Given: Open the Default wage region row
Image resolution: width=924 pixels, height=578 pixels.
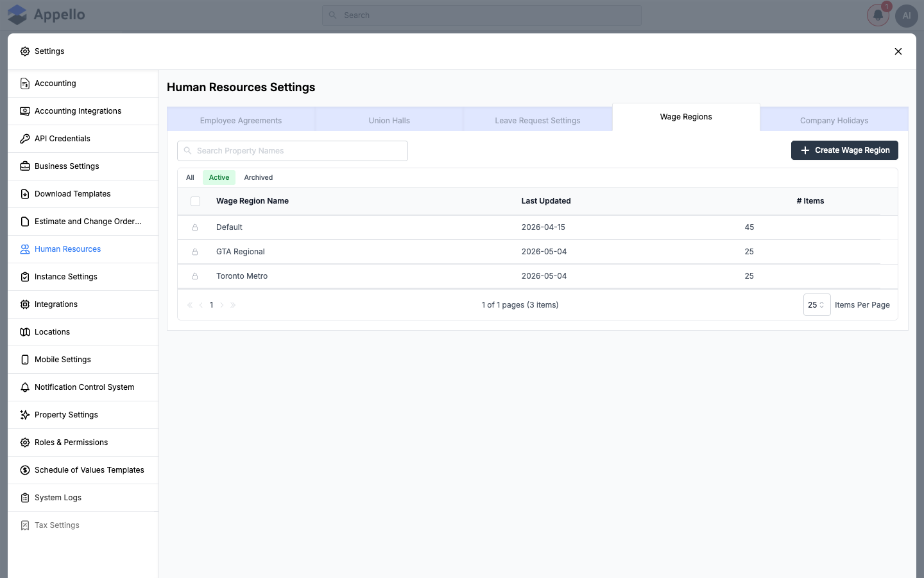Looking at the screenshot, I should coord(538,227).
